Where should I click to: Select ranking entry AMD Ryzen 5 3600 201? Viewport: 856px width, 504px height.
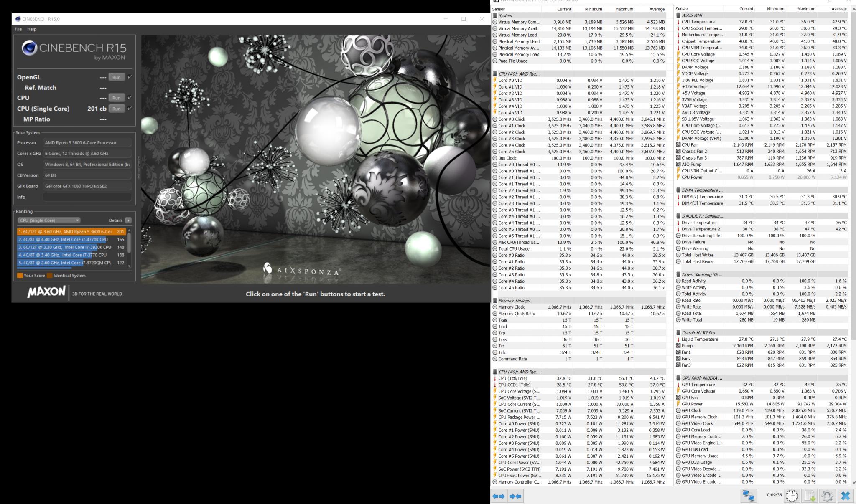point(71,232)
